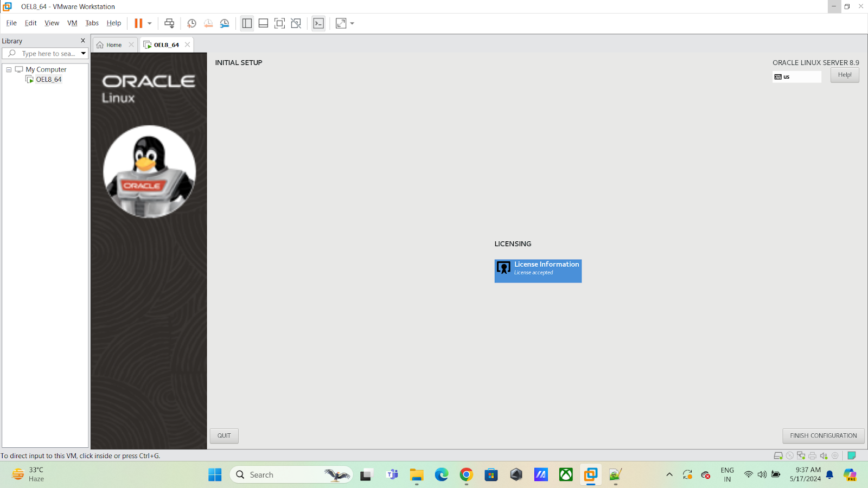
Task: Click the stretch guest display icon
Action: (341, 23)
